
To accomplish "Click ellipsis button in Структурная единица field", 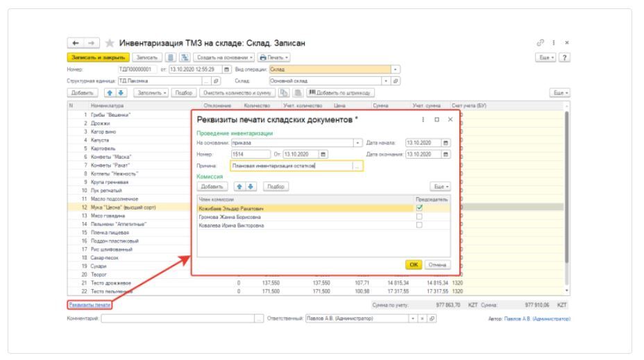I will tap(207, 81).
